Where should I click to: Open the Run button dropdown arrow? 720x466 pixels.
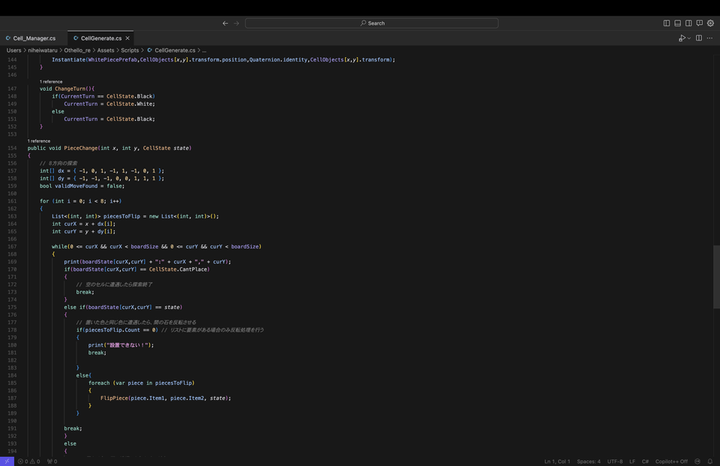coord(688,38)
